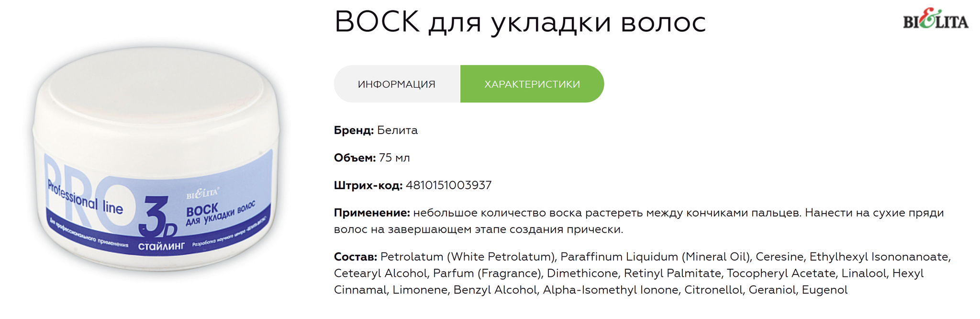The image size is (980, 319).
Task: Open the wax jar product image
Action: pyautogui.click(x=156, y=159)
